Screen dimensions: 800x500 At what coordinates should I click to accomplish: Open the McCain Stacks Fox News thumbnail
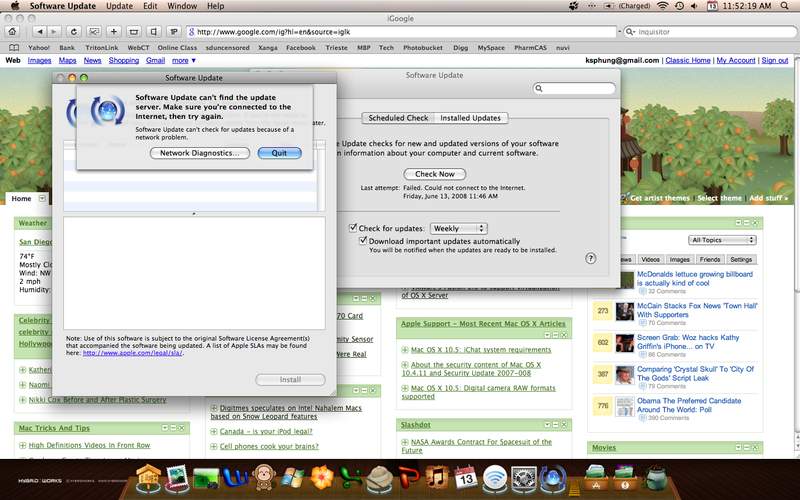[x=624, y=311]
